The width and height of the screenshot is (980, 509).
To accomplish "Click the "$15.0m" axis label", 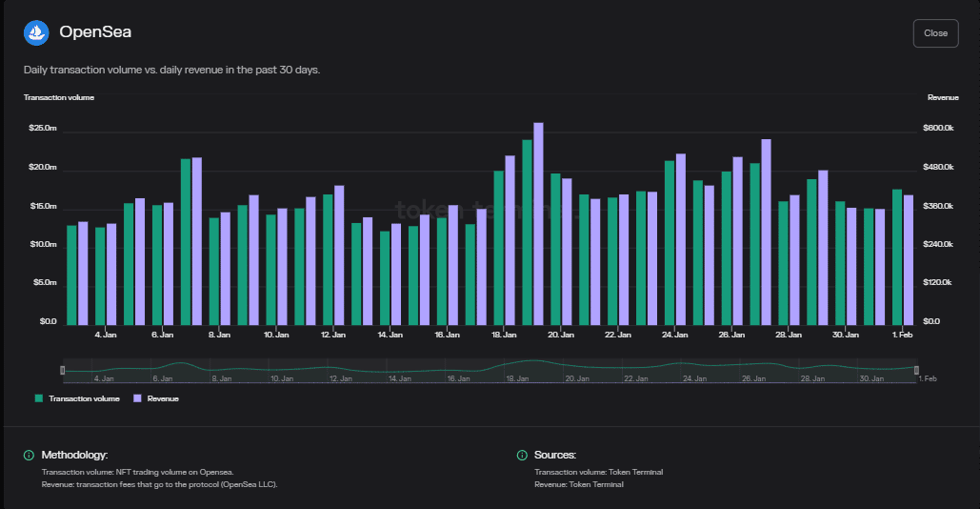I will coord(43,206).
